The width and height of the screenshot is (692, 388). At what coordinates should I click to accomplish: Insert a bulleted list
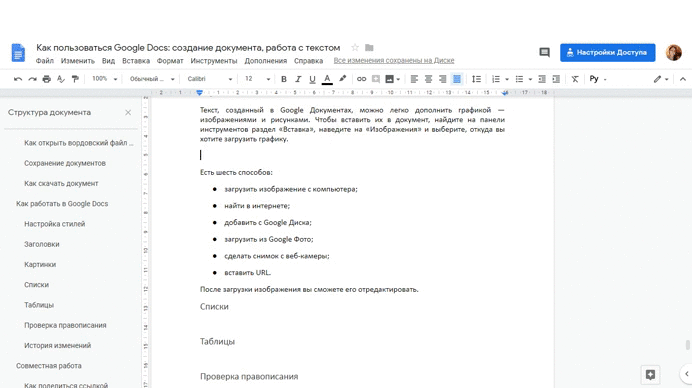519,79
